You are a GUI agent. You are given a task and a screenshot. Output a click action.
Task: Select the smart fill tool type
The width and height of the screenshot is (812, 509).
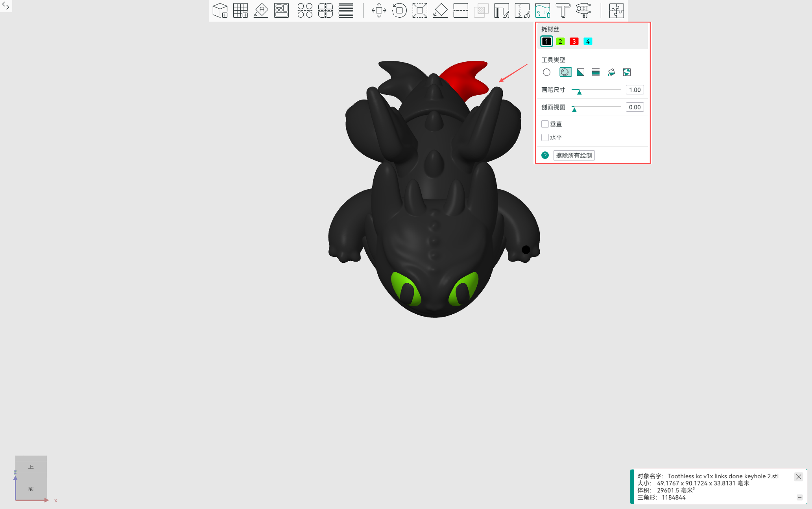(x=627, y=72)
